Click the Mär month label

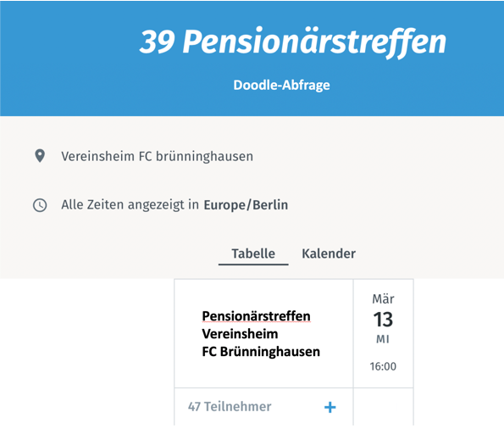click(383, 299)
